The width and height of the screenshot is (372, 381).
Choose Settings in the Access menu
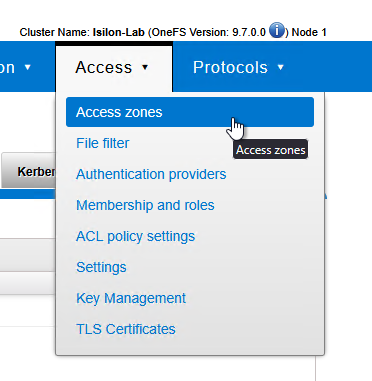coord(101,267)
